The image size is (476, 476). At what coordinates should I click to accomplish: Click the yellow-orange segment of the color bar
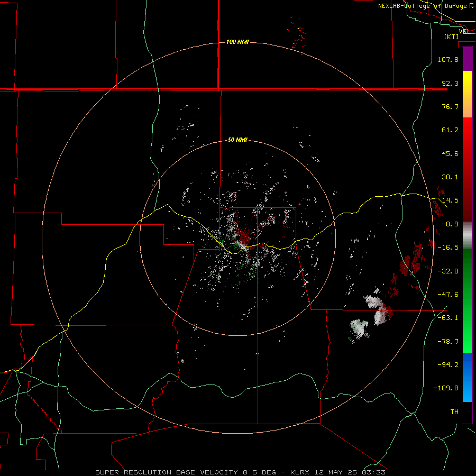pos(467,94)
